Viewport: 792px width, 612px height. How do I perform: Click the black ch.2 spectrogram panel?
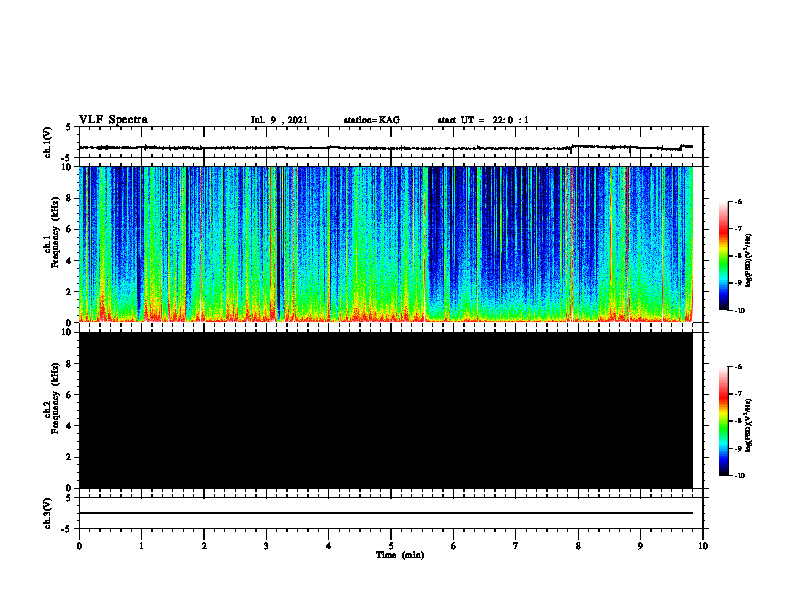pyautogui.click(x=386, y=410)
